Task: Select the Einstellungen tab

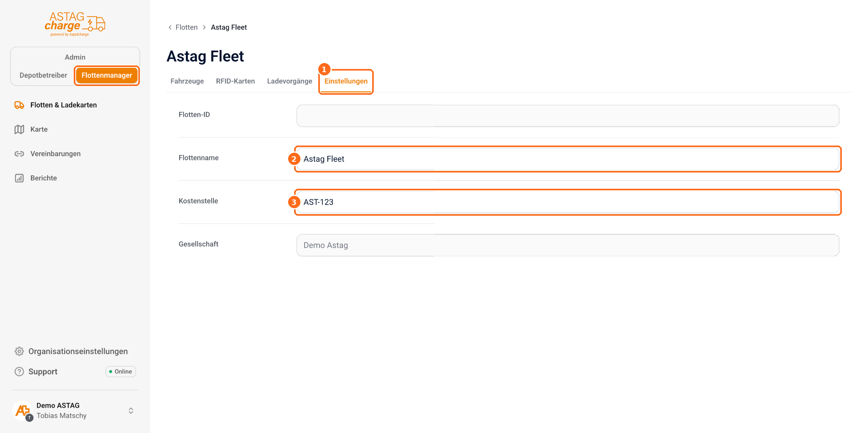Action: tap(346, 81)
